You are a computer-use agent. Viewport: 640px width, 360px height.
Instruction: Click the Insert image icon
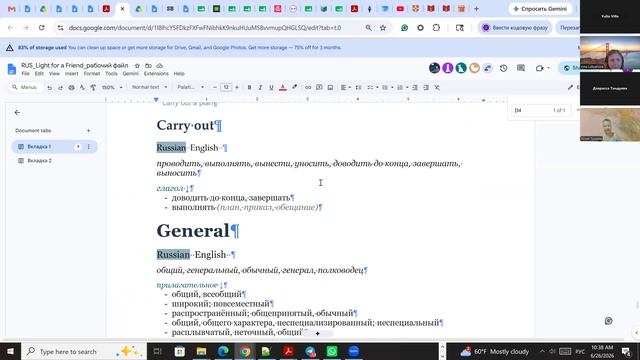330,87
